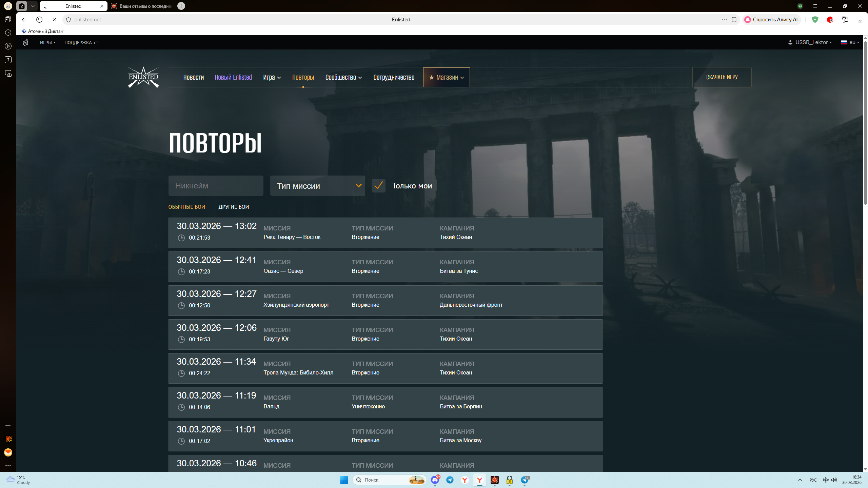
Task: Open the screenshot tool in the sidebar
Action: (x=8, y=74)
